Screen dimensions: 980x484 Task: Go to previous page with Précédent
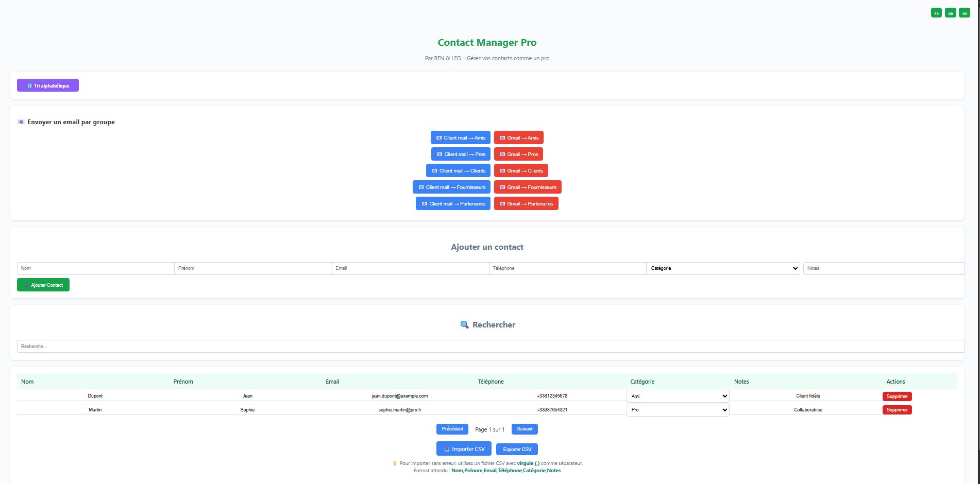pyautogui.click(x=452, y=429)
